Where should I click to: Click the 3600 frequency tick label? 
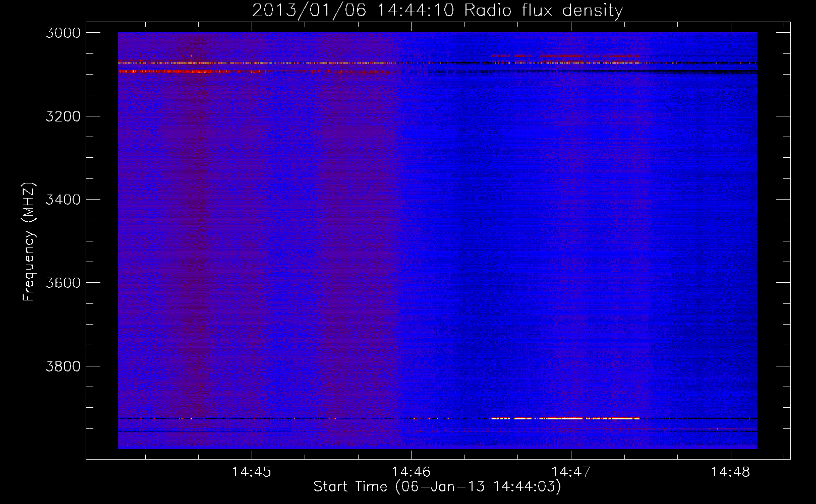[x=63, y=283]
